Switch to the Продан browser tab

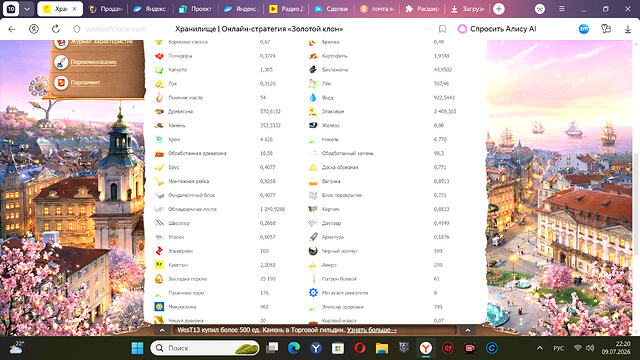[106, 9]
